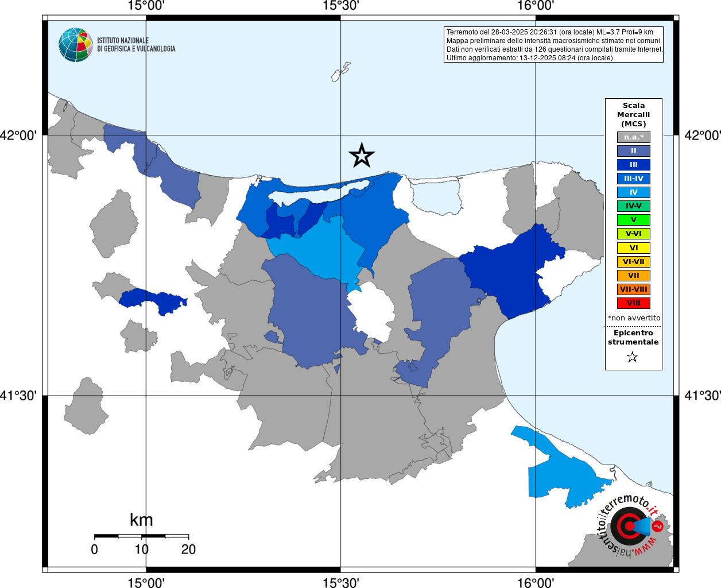Click the '*non avvertito' legend note
The image size is (721, 588).
pos(634,318)
